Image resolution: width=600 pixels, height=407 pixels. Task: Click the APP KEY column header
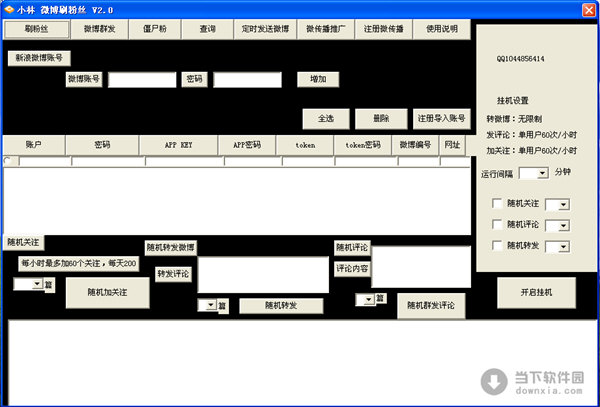point(179,145)
